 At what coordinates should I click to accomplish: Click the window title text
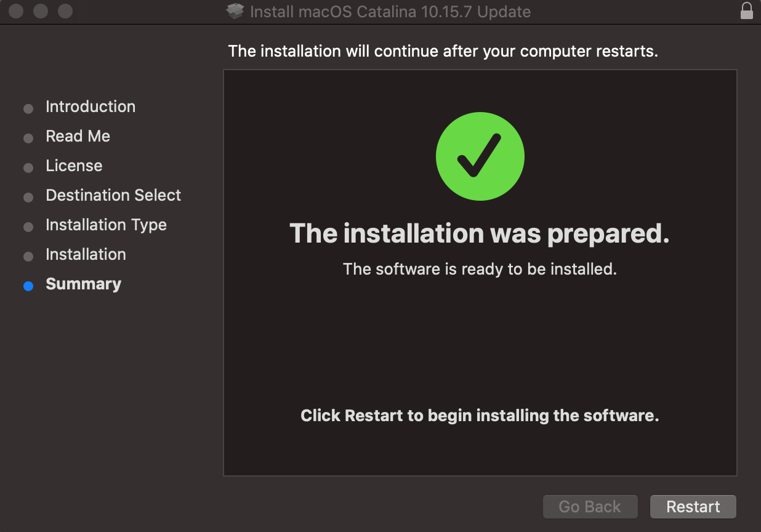pyautogui.click(x=390, y=12)
